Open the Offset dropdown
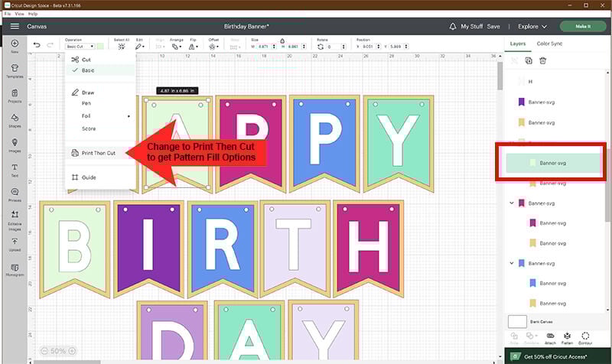This screenshot has height=364, width=612. [x=213, y=47]
